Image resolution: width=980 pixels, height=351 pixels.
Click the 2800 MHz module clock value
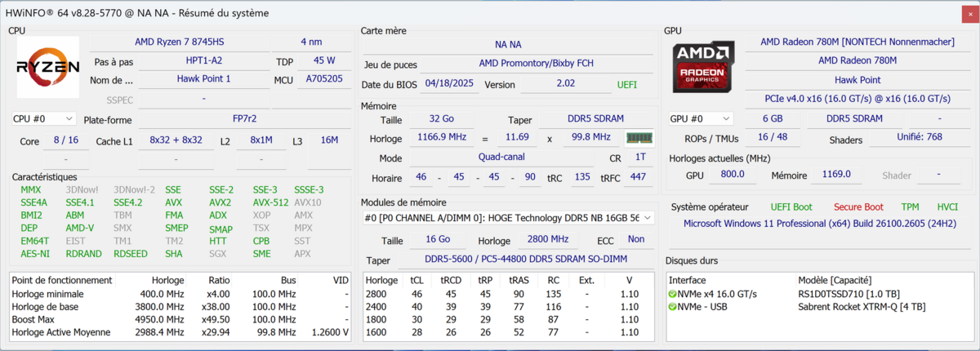click(547, 240)
